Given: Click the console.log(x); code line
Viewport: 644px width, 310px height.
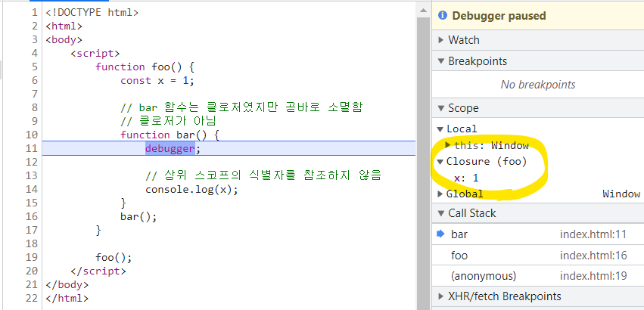Looking at the screenshot, I should pyautogui.click(x=191, y=189).
